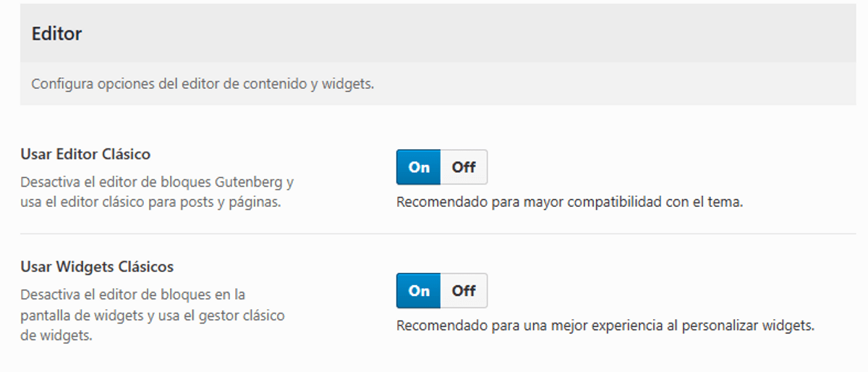This screenshot has width=868, height=372.
Task: Click "pantalla de widgets y usa el gestor" line
Action: click(x=153, y=316)
